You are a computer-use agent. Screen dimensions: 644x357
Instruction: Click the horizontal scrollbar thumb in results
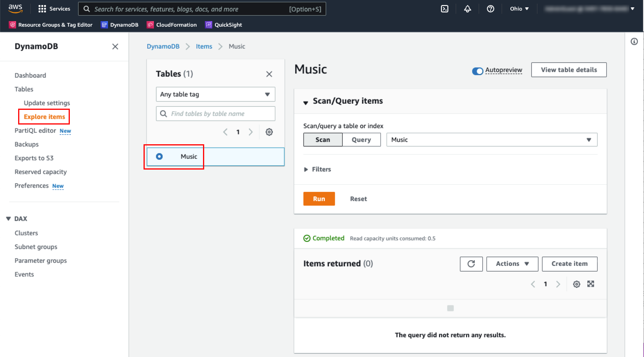coord(450,308)
